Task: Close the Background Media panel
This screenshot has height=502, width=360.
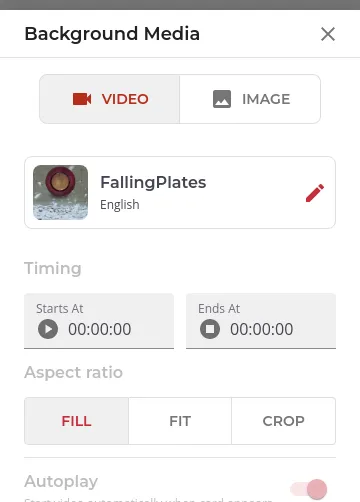Action: (x=328, y=34)
